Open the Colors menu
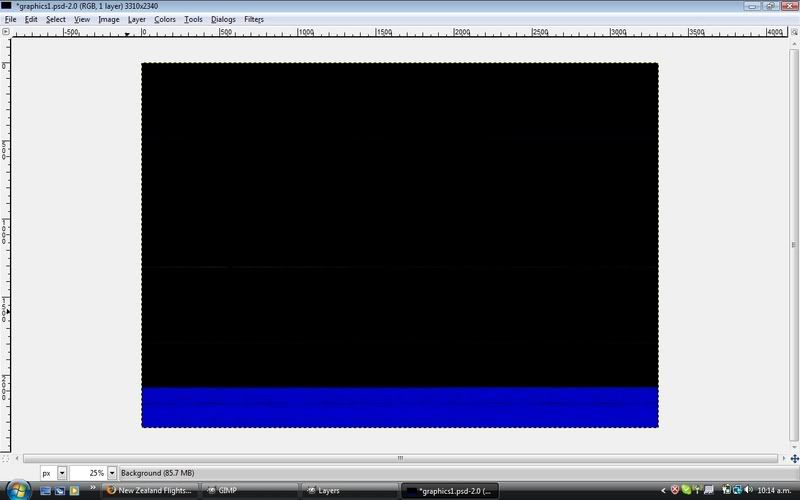Image resolution: width=800 pixels, height=500 pixels. pos(164,19)
